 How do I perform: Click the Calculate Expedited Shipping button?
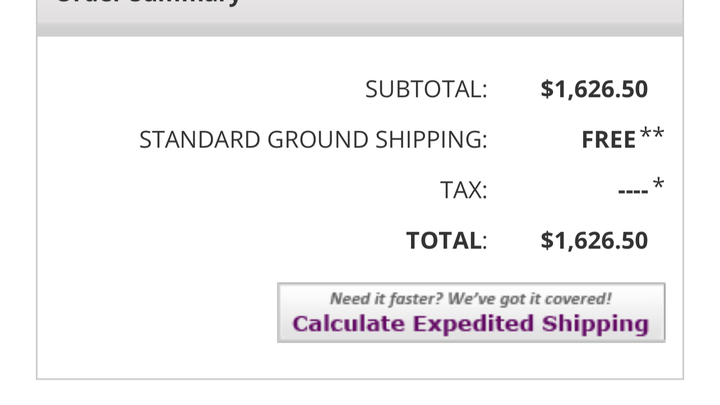pyautogui.click(x=471, y=313)
